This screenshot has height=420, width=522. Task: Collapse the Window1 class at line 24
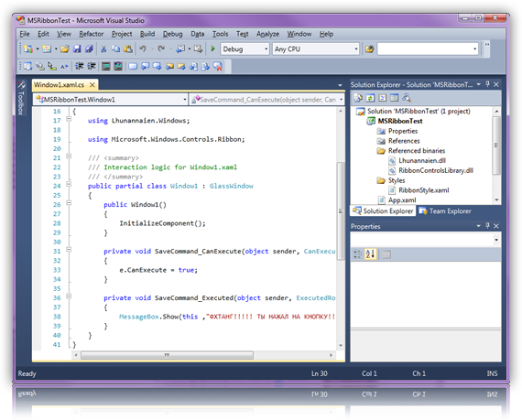point(69,184)
